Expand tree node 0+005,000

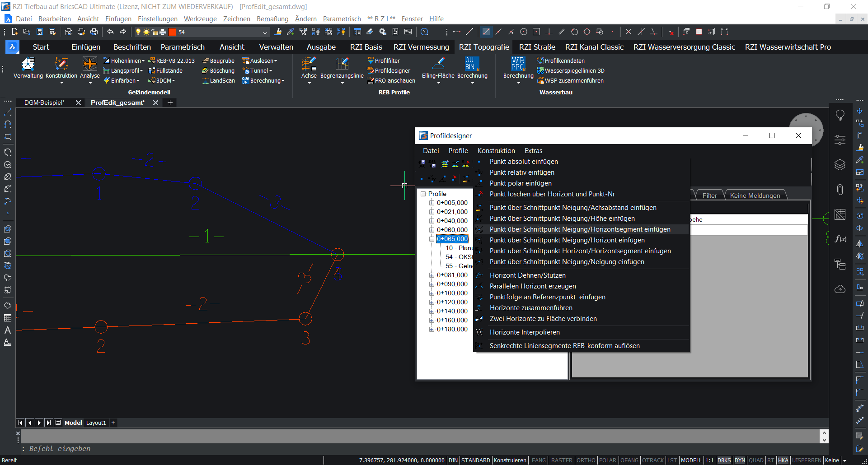pyautogui.click(x=432, y=203)
